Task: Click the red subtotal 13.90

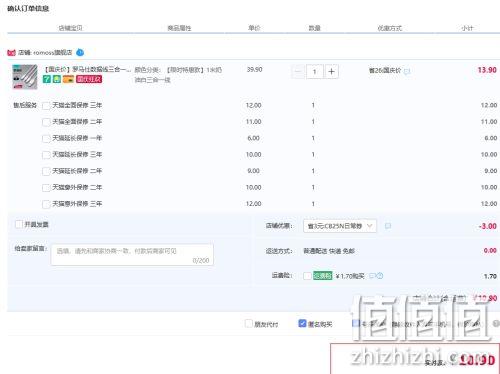Action: 487,70
